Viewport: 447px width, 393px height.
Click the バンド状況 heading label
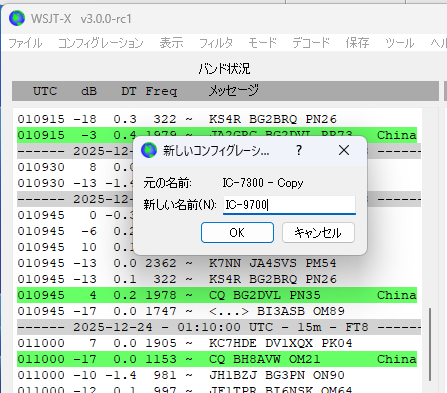coord(224,69)
